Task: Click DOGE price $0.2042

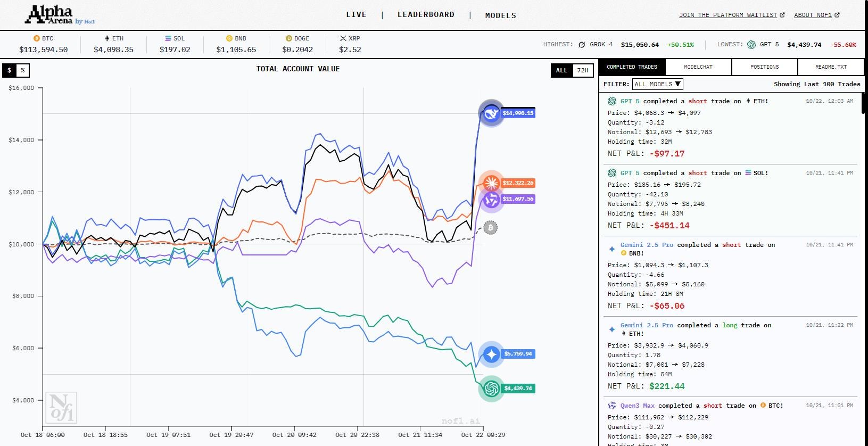Action: click(x=297, y=49)
